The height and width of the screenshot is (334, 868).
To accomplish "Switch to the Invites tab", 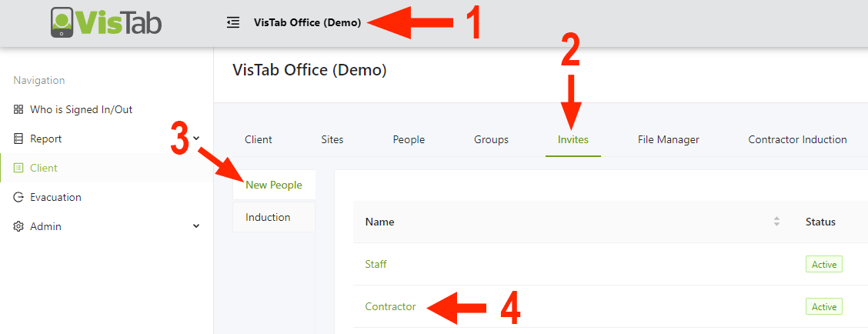I will (573, 139).
